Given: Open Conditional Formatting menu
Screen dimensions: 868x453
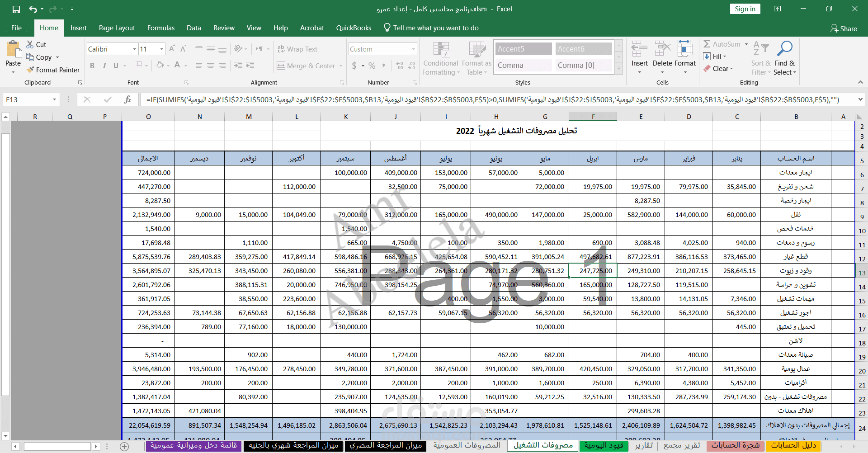Looking at the screenshot, I should 441,59.
